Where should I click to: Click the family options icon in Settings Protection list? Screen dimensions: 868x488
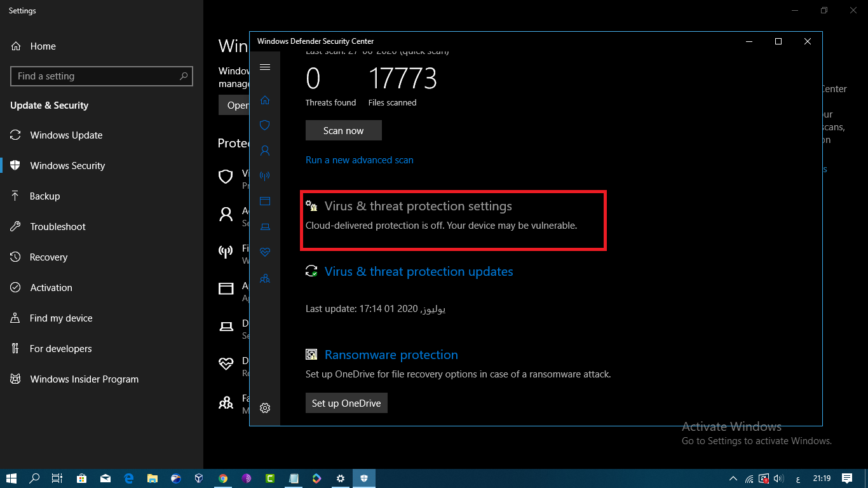click(x=226, y=402)
